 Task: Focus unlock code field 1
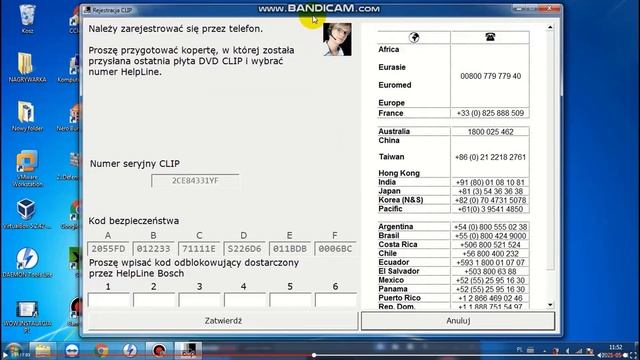point(109,300)
